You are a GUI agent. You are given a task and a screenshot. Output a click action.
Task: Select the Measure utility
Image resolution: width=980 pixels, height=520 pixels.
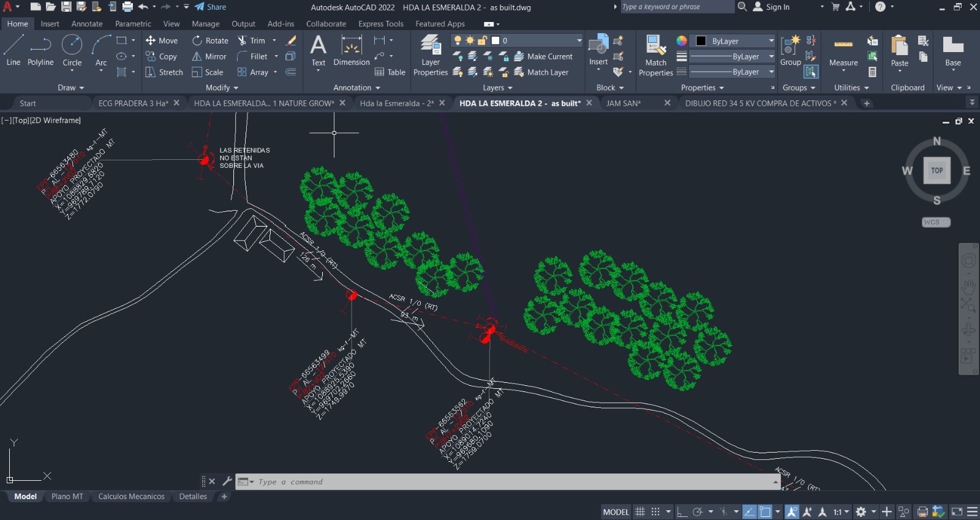tap(843, 51)
